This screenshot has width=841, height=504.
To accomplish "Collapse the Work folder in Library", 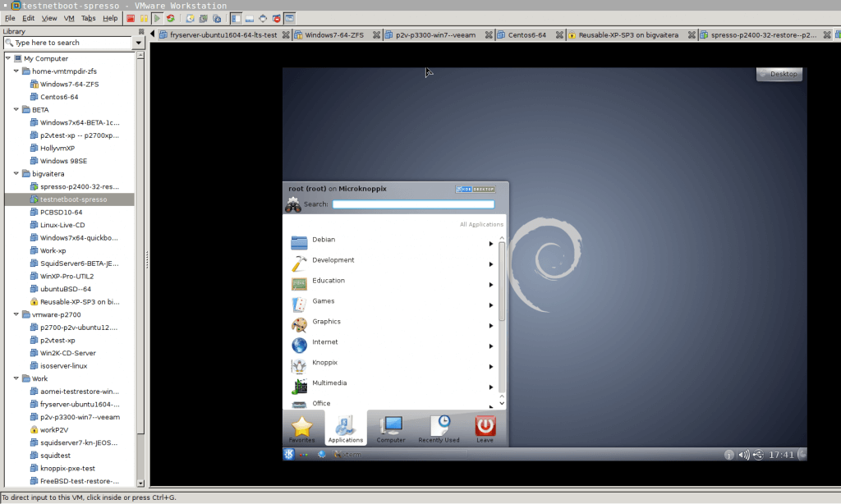I will point(16,378).
